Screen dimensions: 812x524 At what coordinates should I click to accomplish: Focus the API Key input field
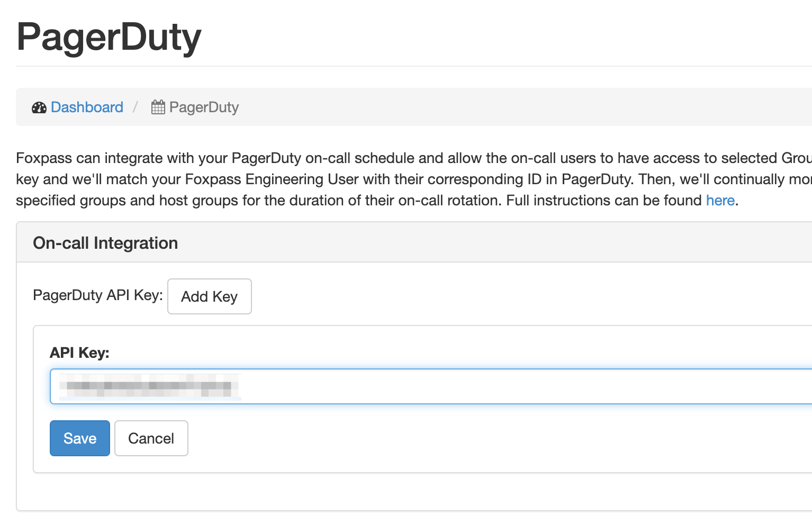(476, 386)
